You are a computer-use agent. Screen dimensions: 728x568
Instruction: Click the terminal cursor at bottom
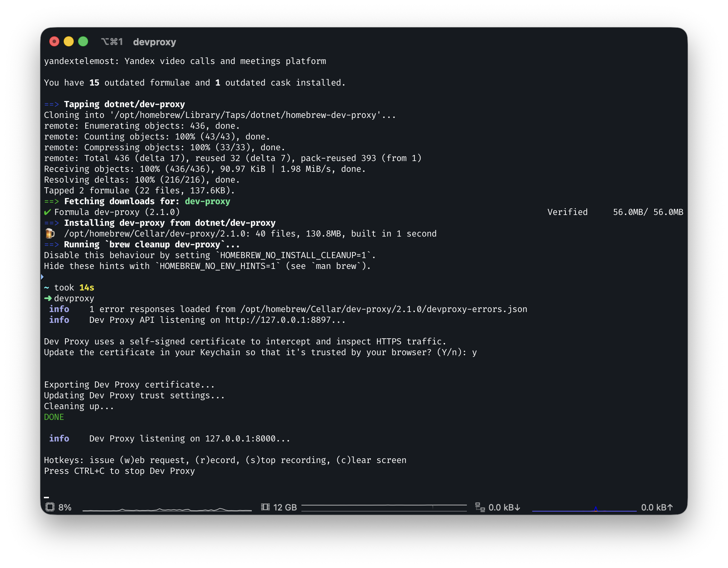point(46,497)
